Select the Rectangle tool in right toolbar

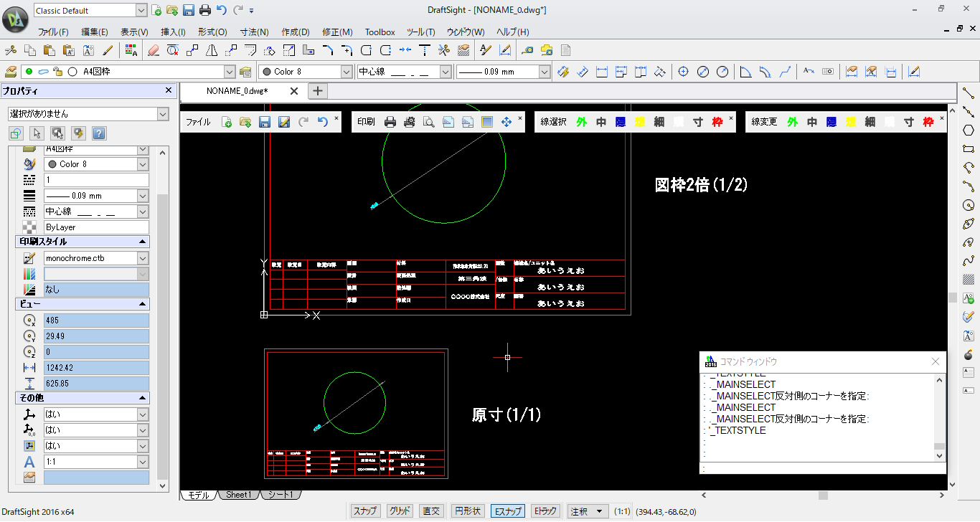[x=969, y=148]
